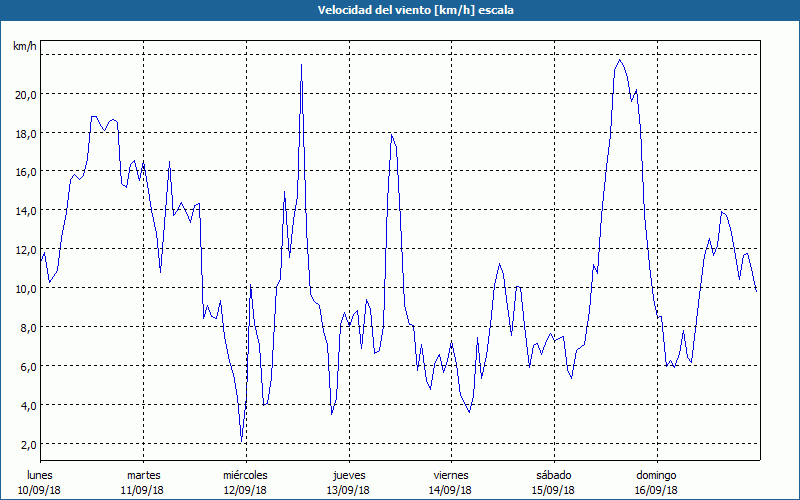Click the '6,0' y-axis label
This screenshot has height=500, width=800.
[28, 367]
